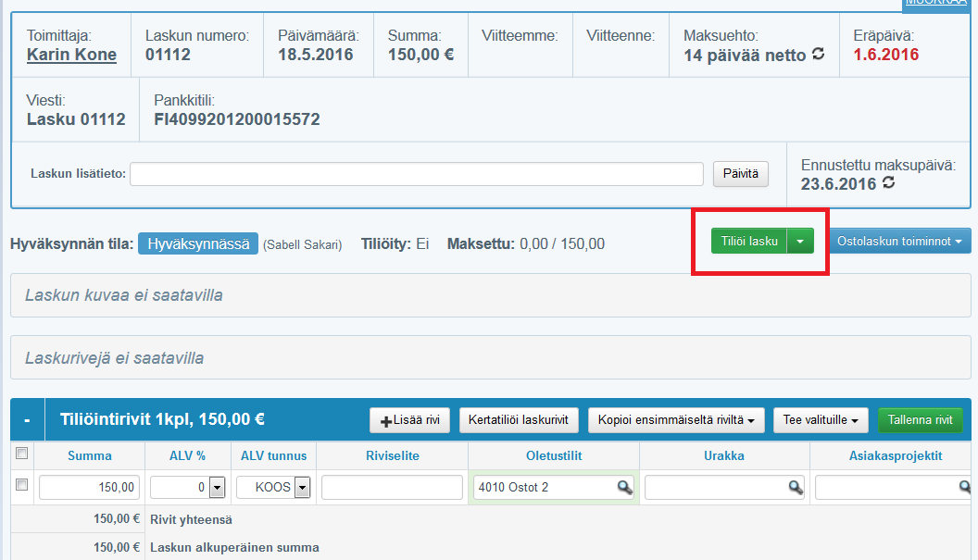
Task: Click the forecast date 23.6.2016
Action: point(839,184)
